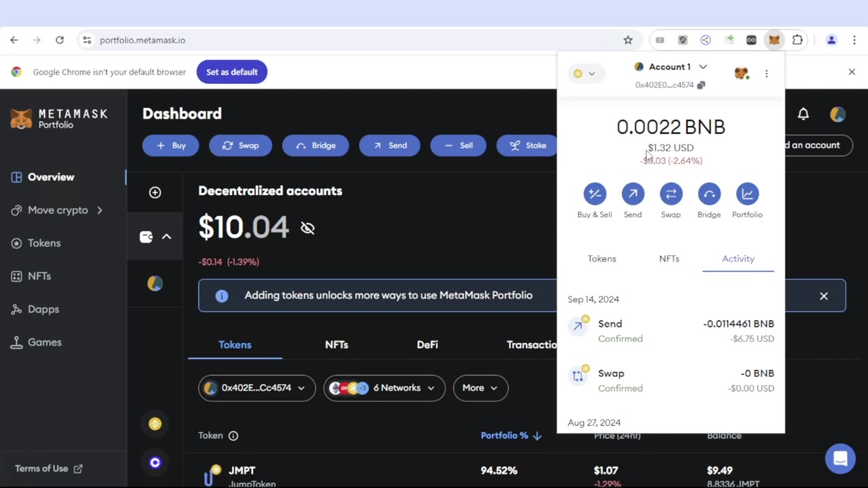
Task: Click the Bridge icon in MetaMask popup
Action: click(x=709, y=194)
